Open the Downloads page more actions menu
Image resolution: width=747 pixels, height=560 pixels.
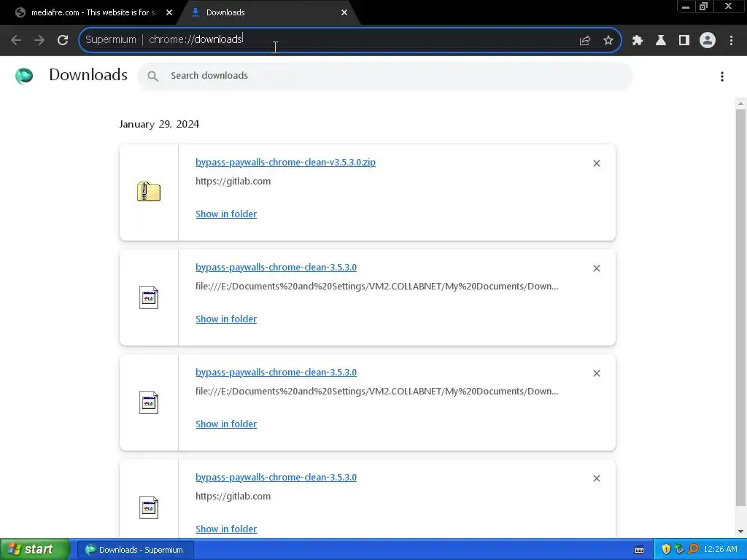pyautogui.click(x=722, y=76)
